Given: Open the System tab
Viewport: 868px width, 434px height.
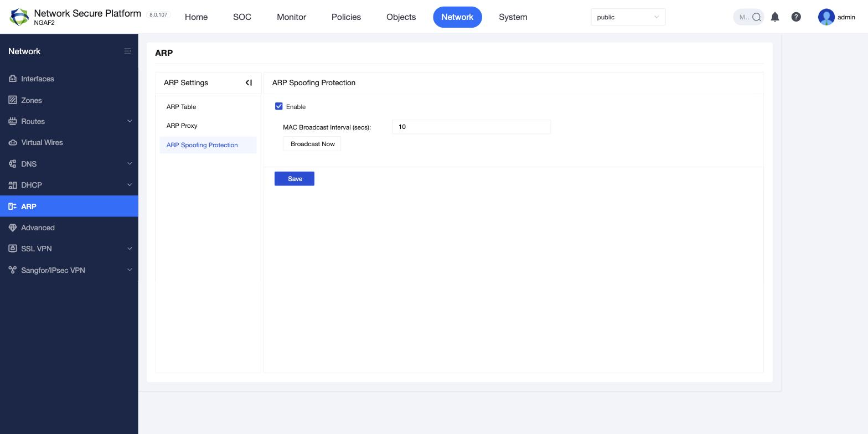Looking at the screenshot, I should click(513, 17).
